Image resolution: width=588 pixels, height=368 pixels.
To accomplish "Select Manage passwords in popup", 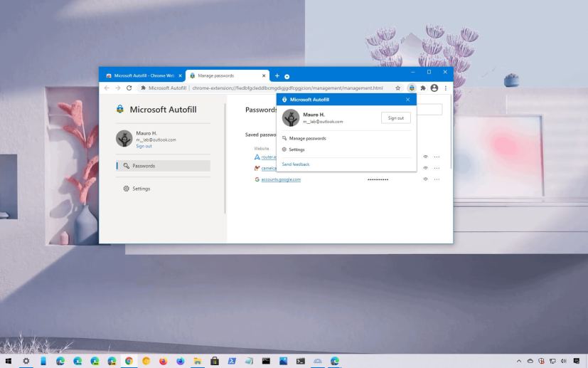I will point(307,138).
